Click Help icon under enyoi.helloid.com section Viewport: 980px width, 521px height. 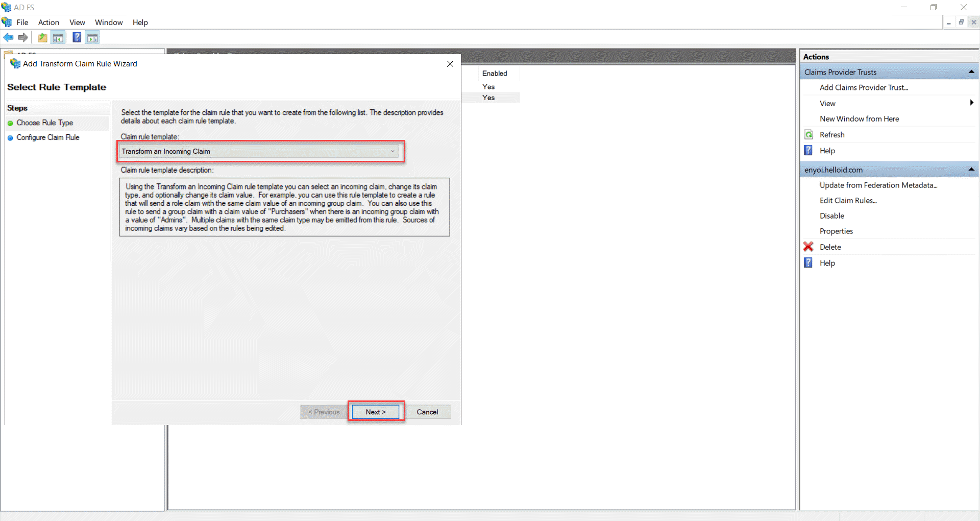pyautogui.click(x=808, y=263)
